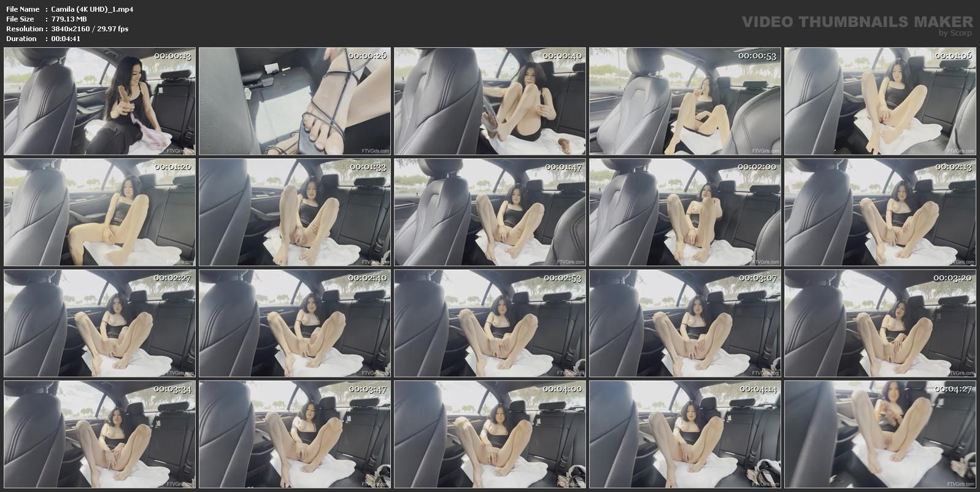Select the frame timestamped 00:01:06
Screen dimensions: 980x492
(880, 101)
